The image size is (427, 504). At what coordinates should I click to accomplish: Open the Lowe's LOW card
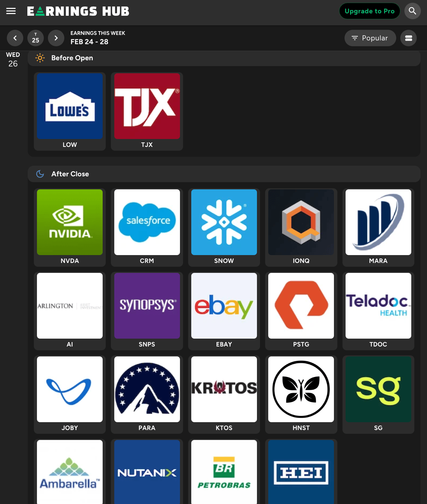tap(70, 111)
